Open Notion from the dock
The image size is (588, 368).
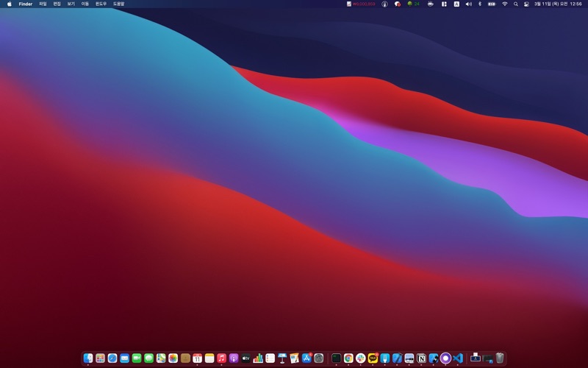[x=421, y=358]
